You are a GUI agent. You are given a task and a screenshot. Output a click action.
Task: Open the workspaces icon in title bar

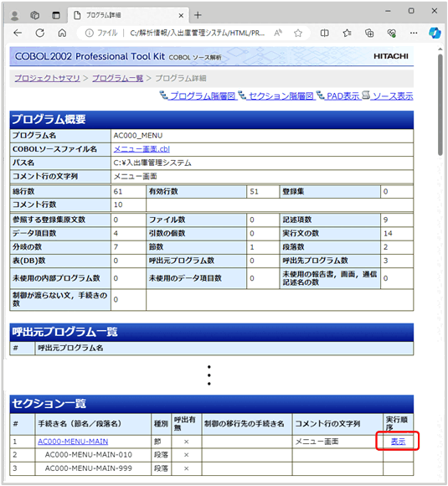[34, 15]
